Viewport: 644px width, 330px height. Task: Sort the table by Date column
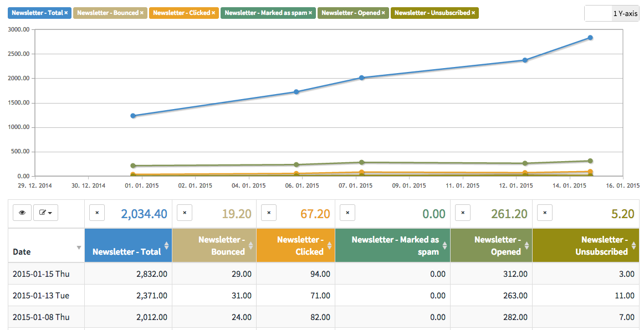pyautogui.click(x=46, y=245)
